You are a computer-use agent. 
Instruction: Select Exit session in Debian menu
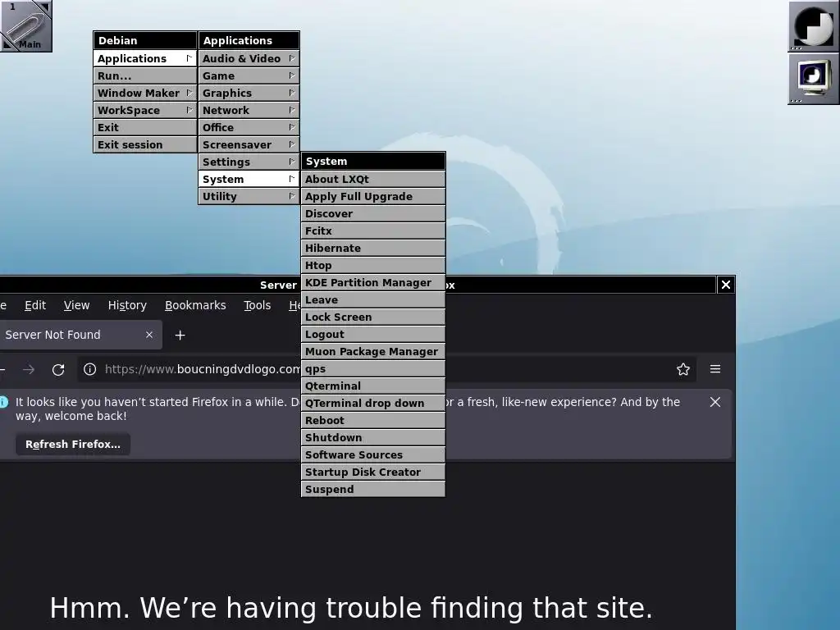pyautogui.click(x=144, y=144)
